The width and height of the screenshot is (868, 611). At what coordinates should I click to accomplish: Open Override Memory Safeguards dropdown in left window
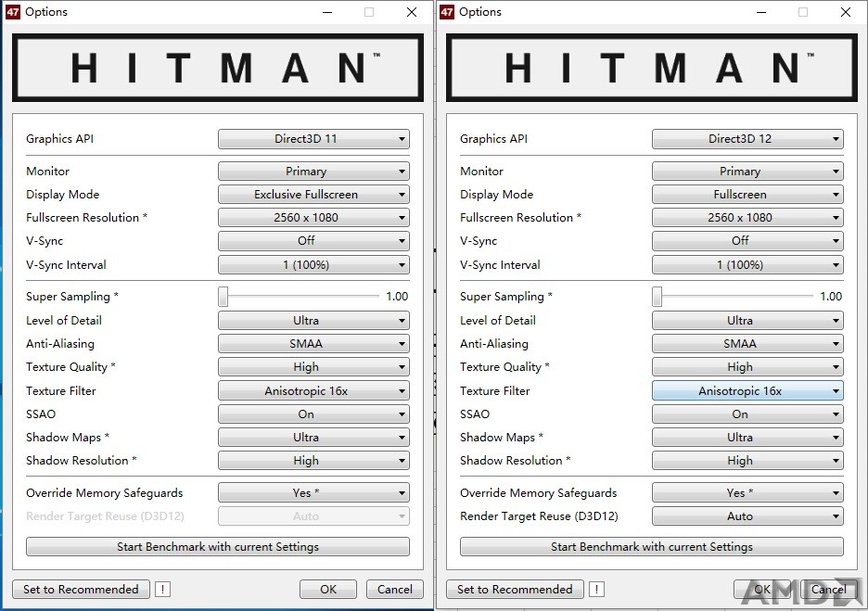[313, 492]
